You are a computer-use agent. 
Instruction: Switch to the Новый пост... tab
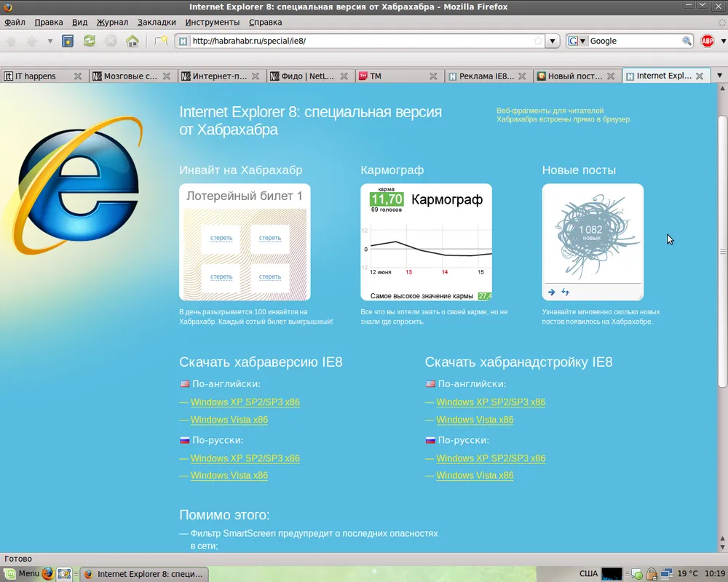click(x=577, y=76)
